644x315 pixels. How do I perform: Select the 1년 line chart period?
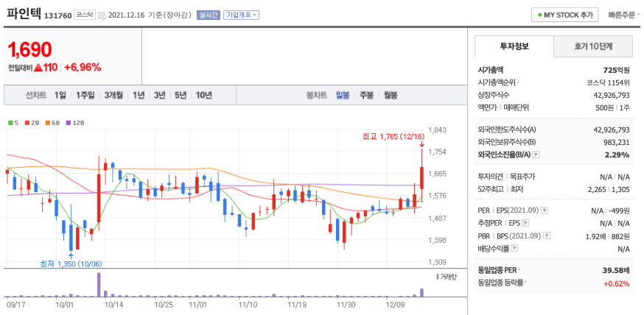point(139,95)
